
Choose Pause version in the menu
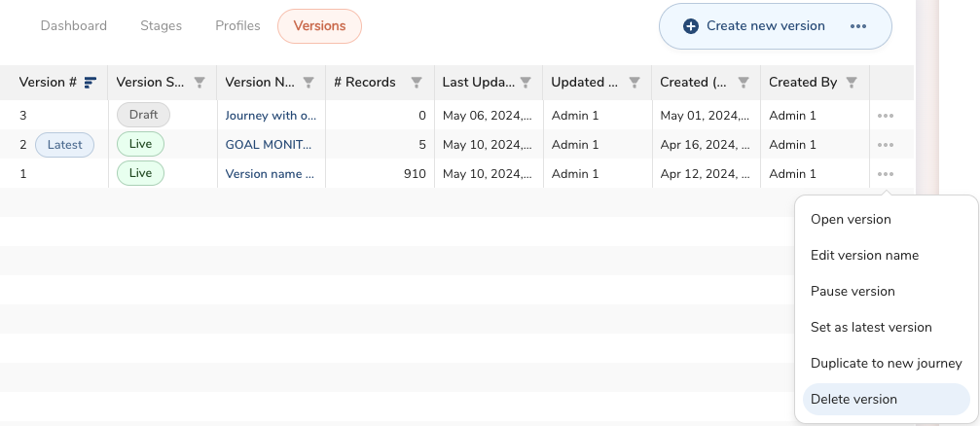[x=853, y=291]
